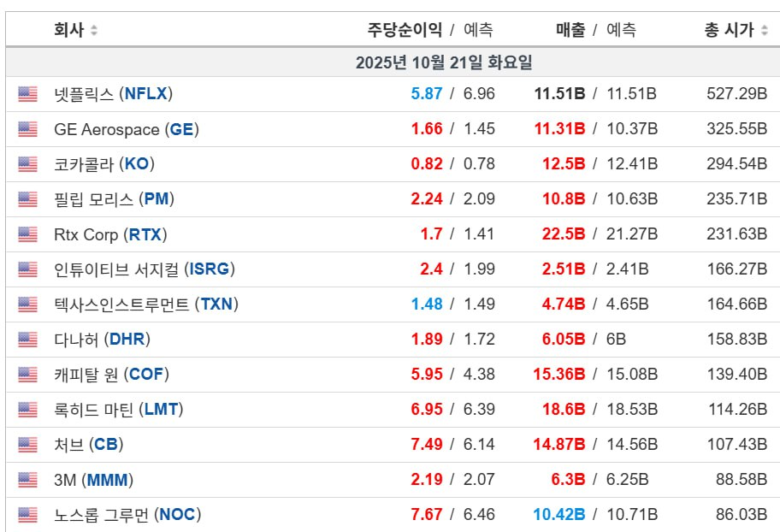Select Danaher market cap 158.83B
780x532 pixels.
pos(737,340)
